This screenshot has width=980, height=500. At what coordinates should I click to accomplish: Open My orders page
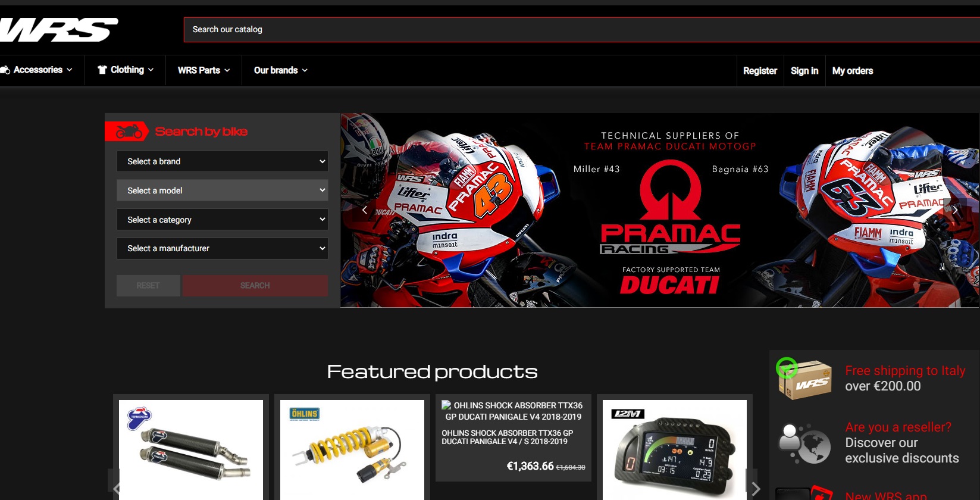853,71
